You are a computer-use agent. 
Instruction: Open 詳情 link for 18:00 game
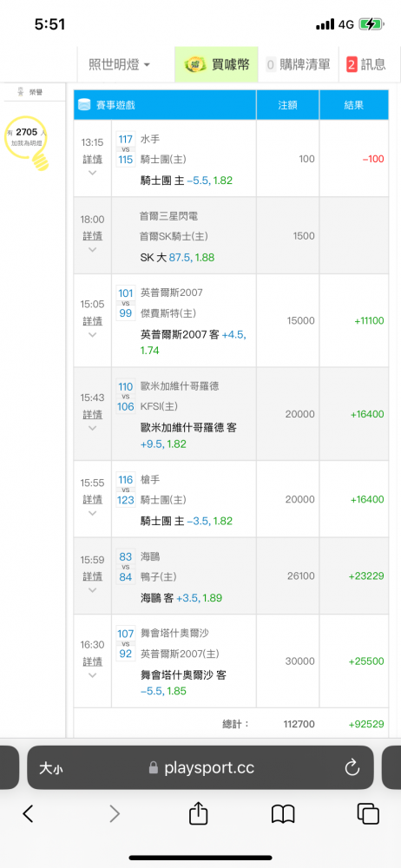click(x=93, y=236)
